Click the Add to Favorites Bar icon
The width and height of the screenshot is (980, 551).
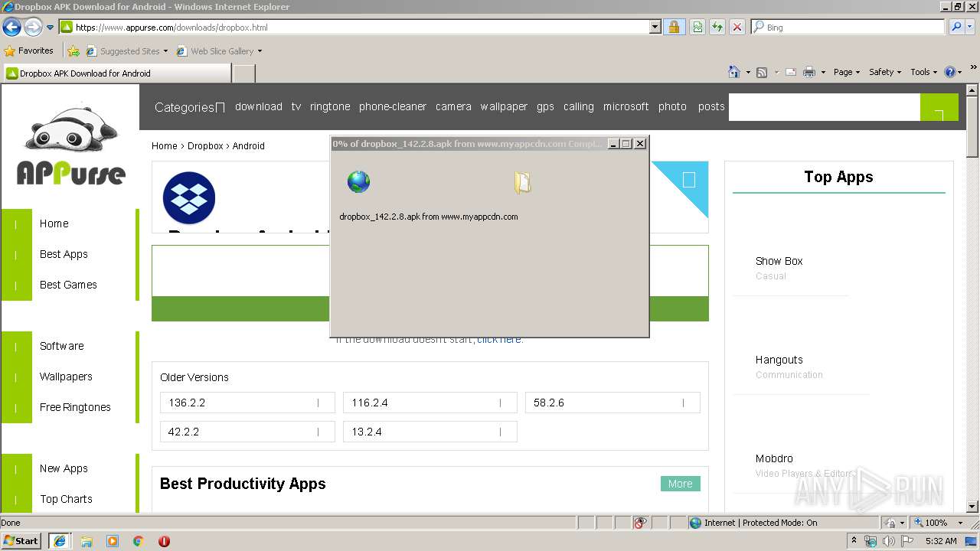[73, 51]
